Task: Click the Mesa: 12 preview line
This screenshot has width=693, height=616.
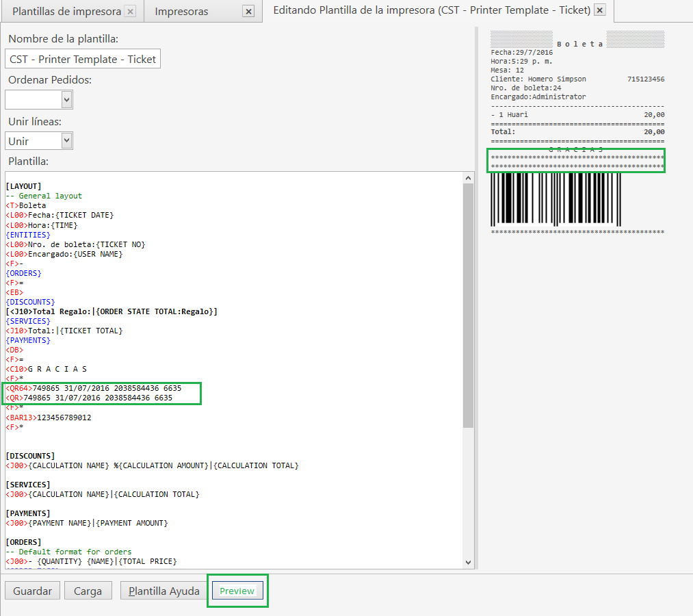Action: [x=508, y=70]
